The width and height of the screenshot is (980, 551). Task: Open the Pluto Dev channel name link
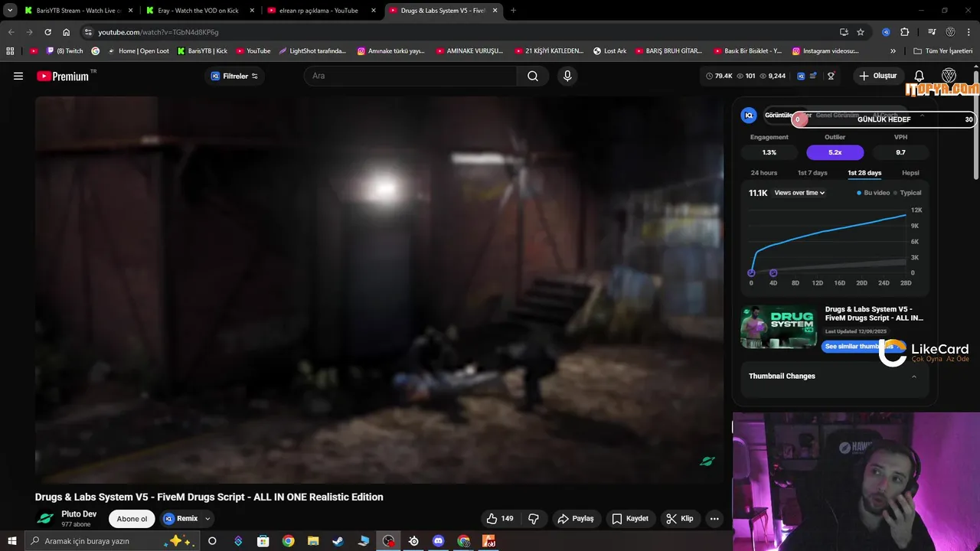pyautogui.click(x=79, y=514)
